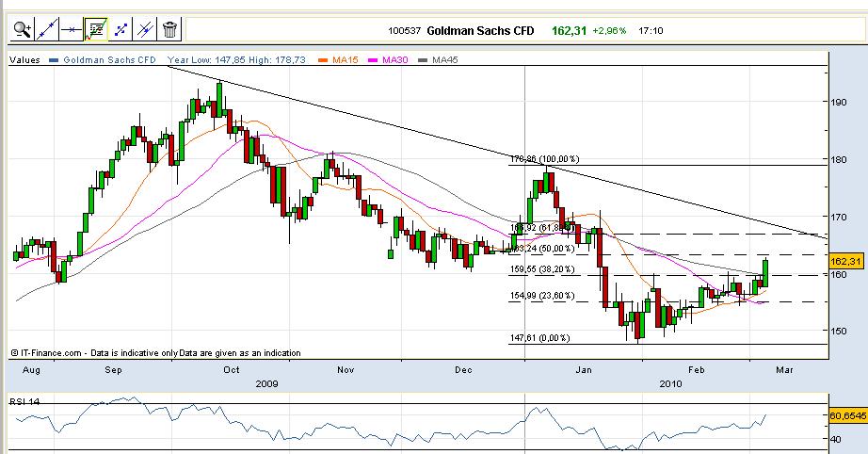Click the 100537 instrument code

coord(404,31)
